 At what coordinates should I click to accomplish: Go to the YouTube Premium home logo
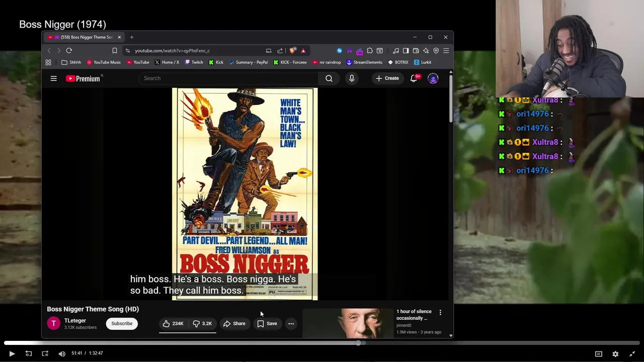coord(84,78)
